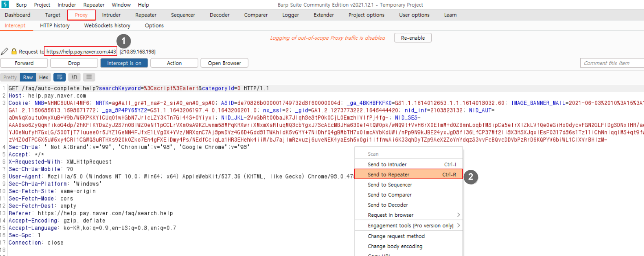Click the Host header line

pos(47,96)
